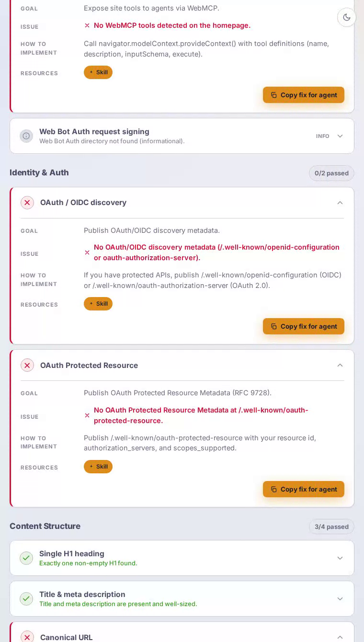Click red X icon next to Canonical URL
Viewport: 364px width, 642px height.
point(27,637)
